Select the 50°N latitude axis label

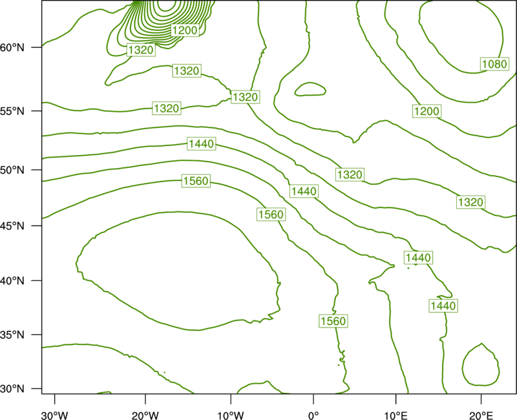[12, 170]
